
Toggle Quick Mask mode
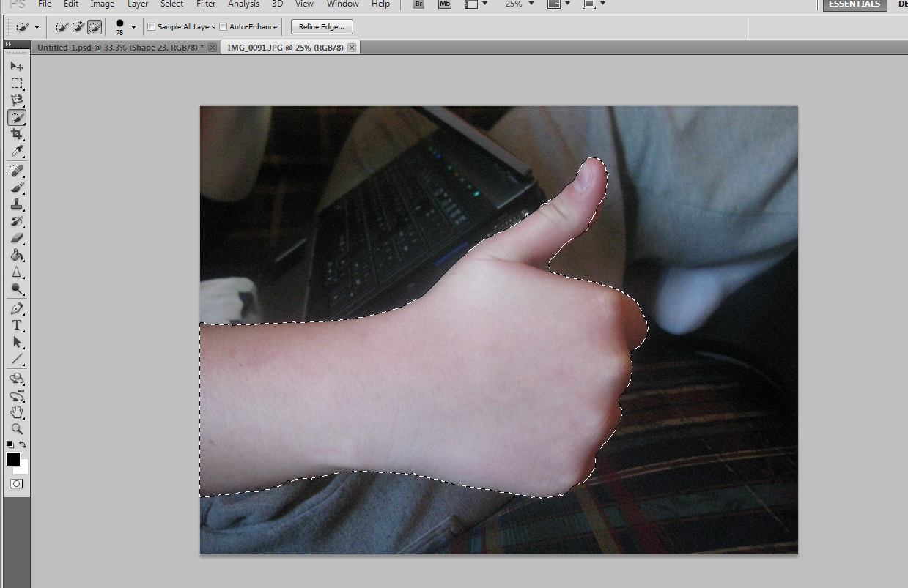(x=17, y=484)
